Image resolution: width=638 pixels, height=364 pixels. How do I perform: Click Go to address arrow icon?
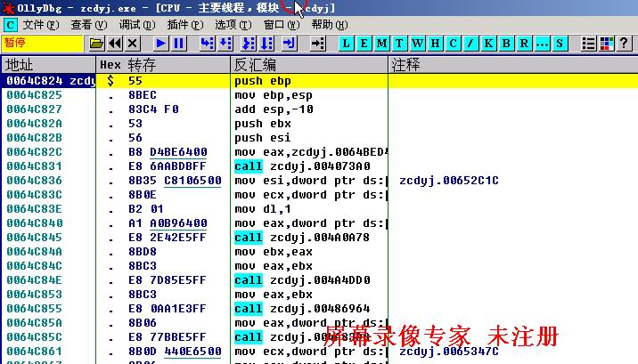317,43
